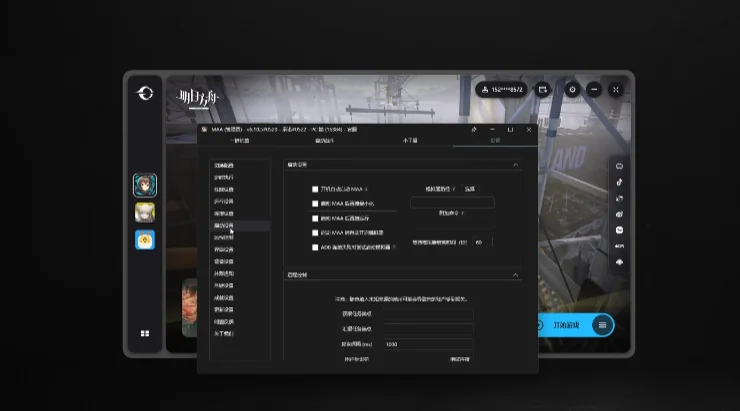
Task: Open the Douyin note icon in launcher
Action: coord(619,182)
